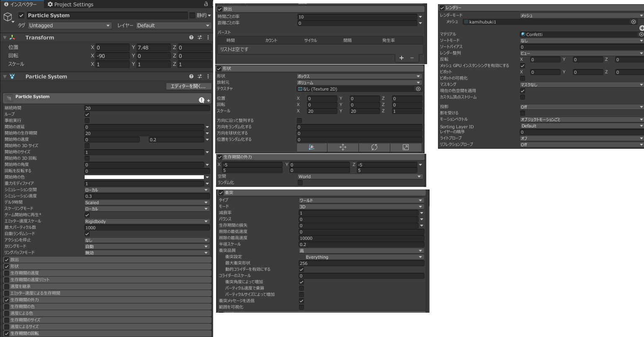
Task: Enable the 生存期間の色 module checkbox
Action: point(7,306)
